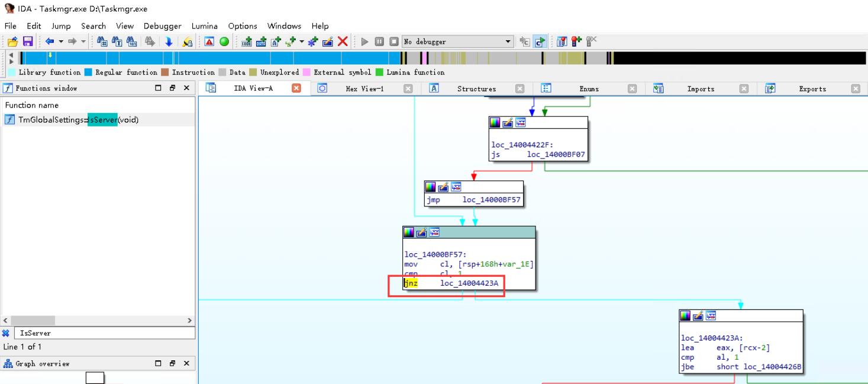The height and width of the screenshot is (384, 868).
Task: Click the create code toolbar icon
Action: (246, 41)
